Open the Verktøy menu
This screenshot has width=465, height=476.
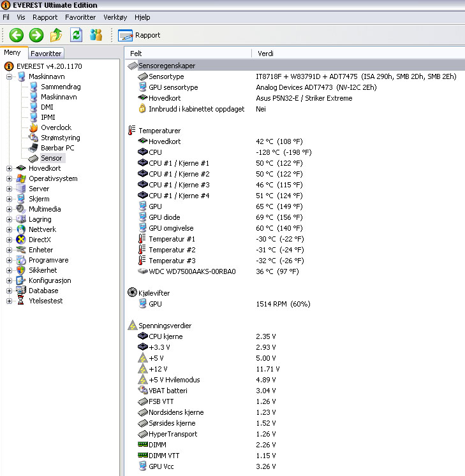tap(115, 17)
